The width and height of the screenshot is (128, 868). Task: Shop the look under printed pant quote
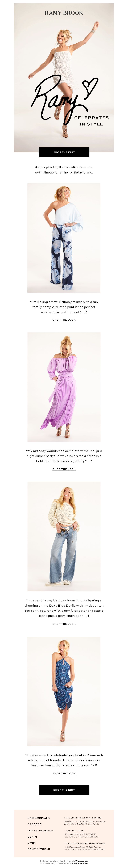pyautogui.click(x=64, y=320)
